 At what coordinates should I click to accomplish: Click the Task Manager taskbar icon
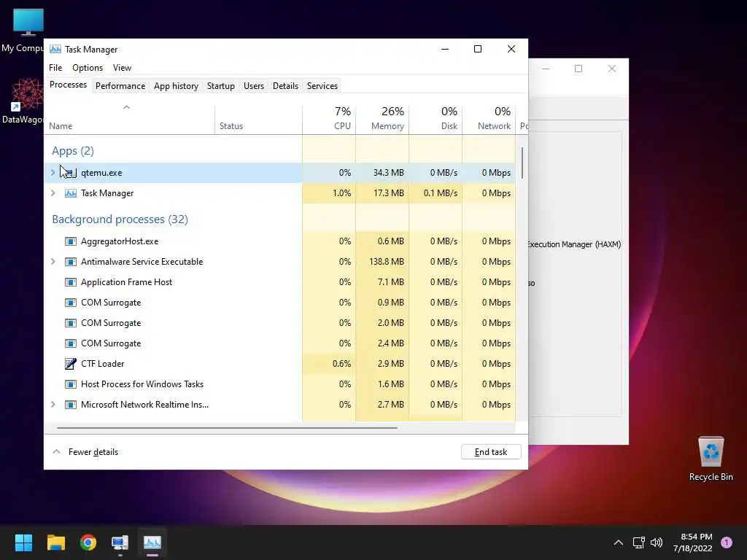click(x=152, y=542)
